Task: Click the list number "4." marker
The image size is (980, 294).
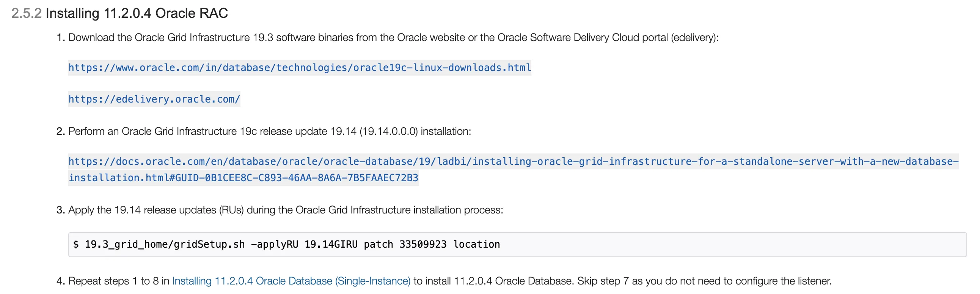Action: tap(60, 281)
